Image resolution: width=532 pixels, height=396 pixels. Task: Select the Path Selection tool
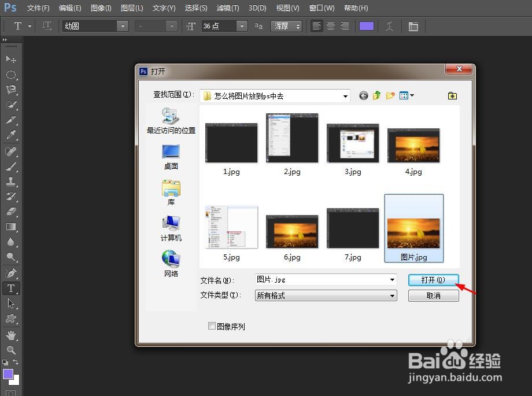point(11,304)
